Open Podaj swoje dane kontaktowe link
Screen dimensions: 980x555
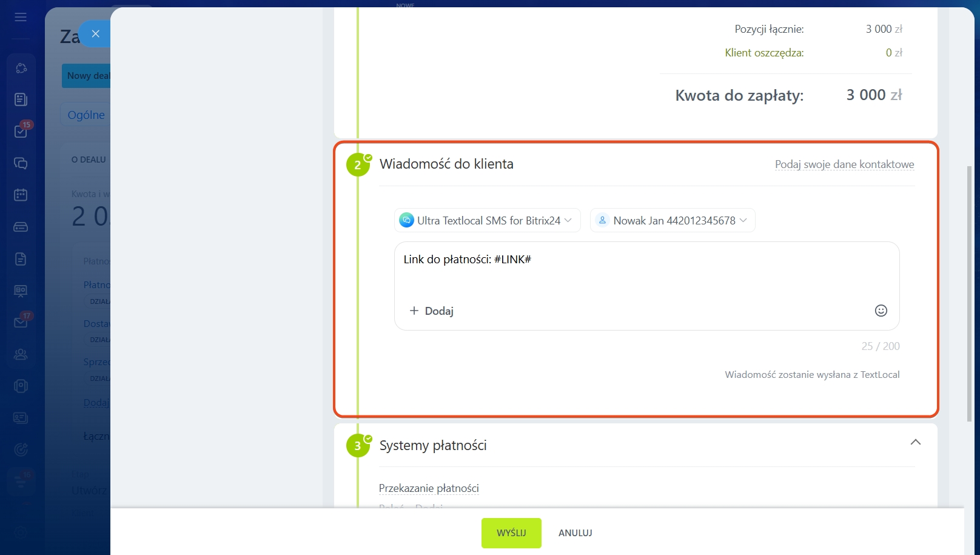point(844,164)
